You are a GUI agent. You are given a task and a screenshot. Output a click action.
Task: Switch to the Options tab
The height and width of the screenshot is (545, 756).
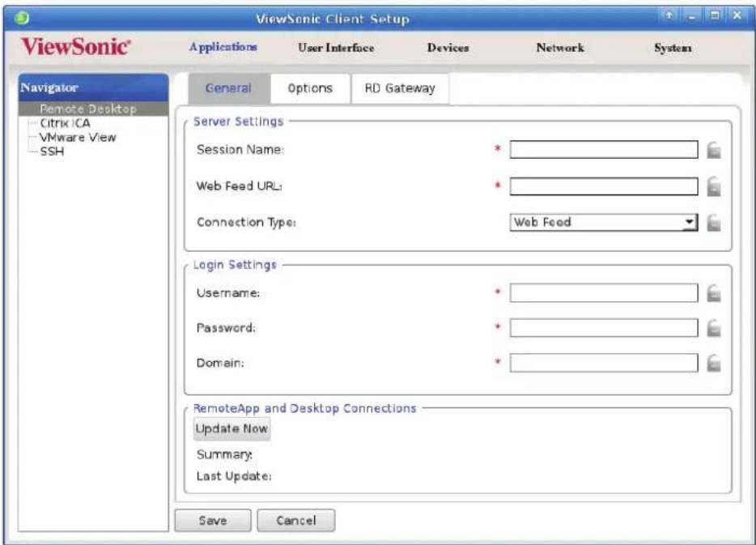pyautogui.click(x=310, y=89)
